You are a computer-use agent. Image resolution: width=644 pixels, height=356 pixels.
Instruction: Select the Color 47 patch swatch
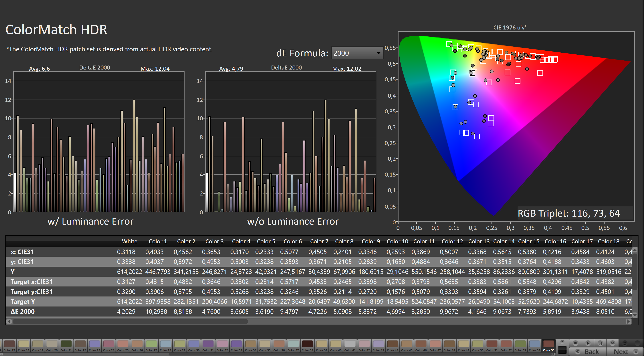[x=435, y=345]
